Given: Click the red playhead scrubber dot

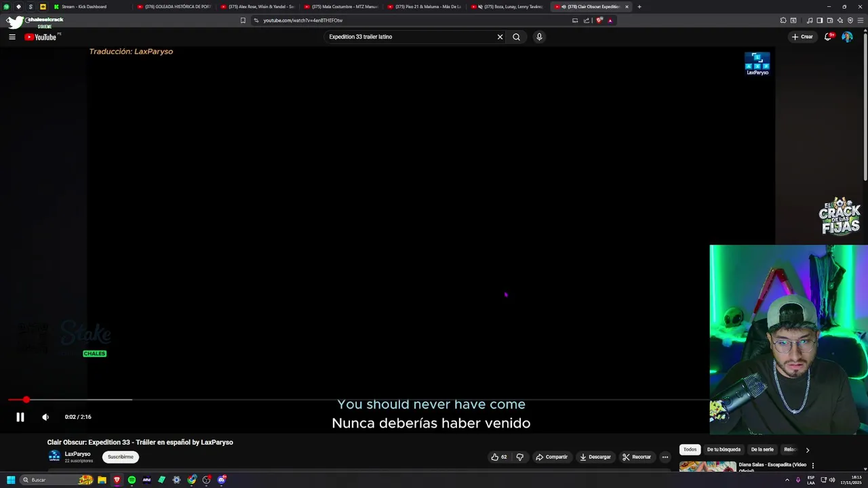Looking at the screenshot, I should pyautogui.click(x=26, y=400).
